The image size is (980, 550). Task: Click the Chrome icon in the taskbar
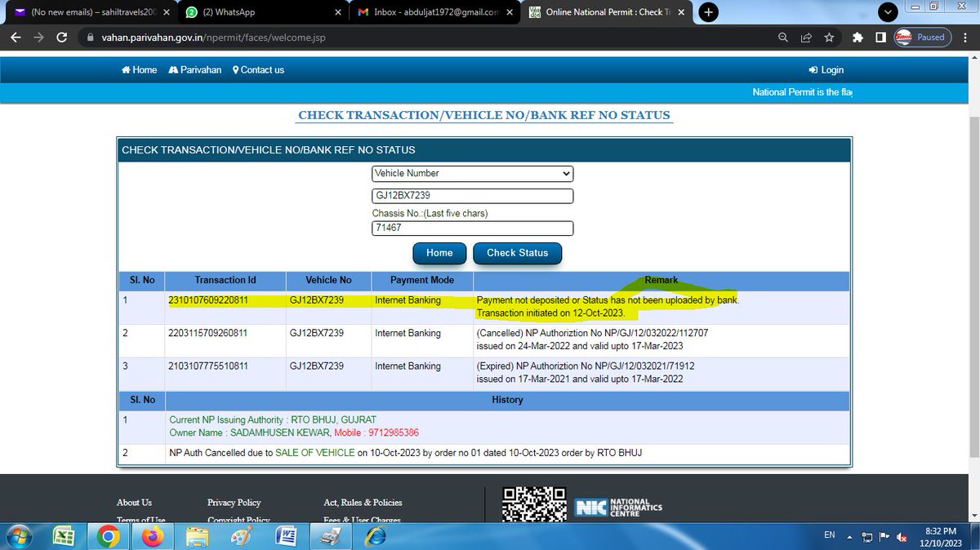[x=107, y=536]
